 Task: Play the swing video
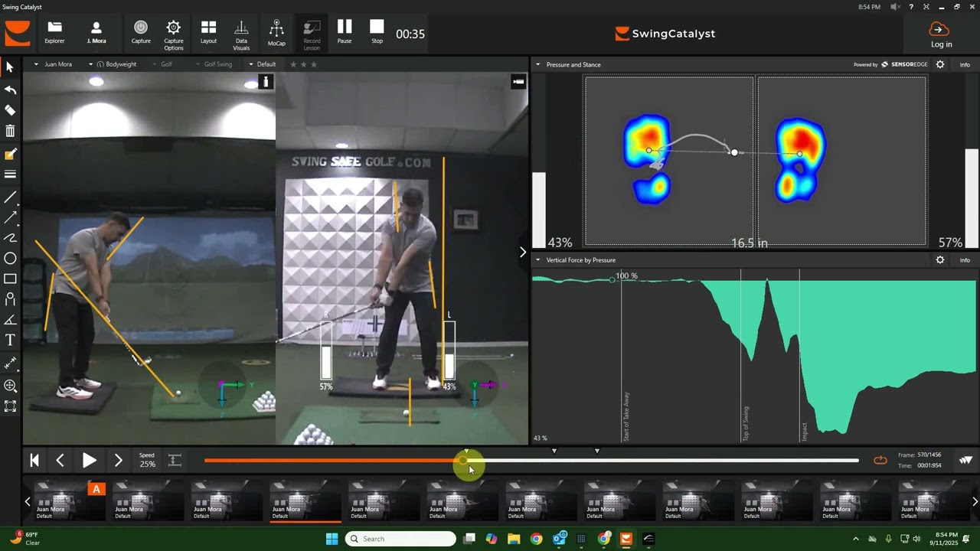[x=89, y=460]
